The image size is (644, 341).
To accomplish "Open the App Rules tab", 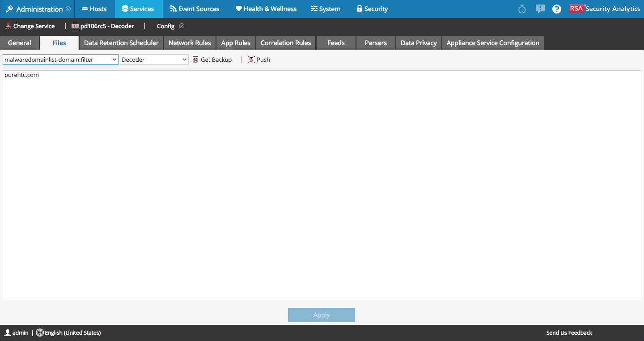I will (236, 43).
